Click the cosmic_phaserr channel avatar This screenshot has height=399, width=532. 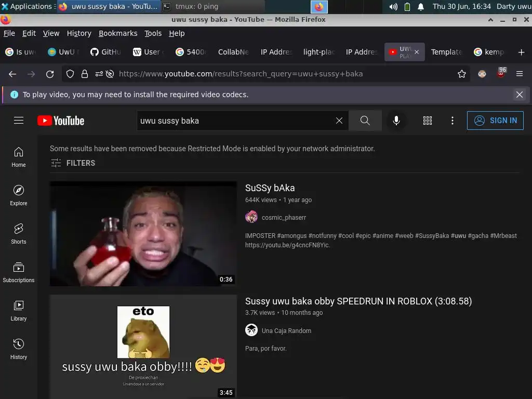[x=251, y=217]
